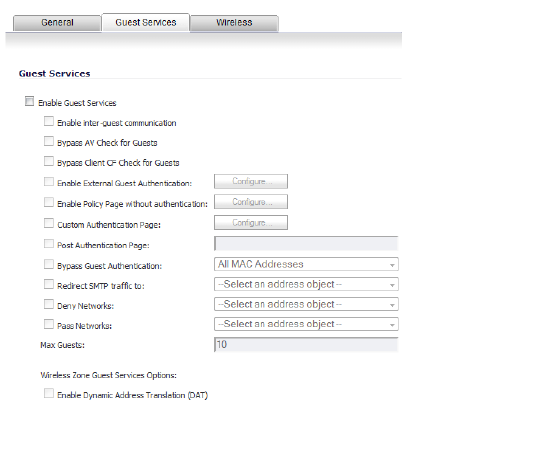
Task: Select the Guest Services tab
Action: 146,23
